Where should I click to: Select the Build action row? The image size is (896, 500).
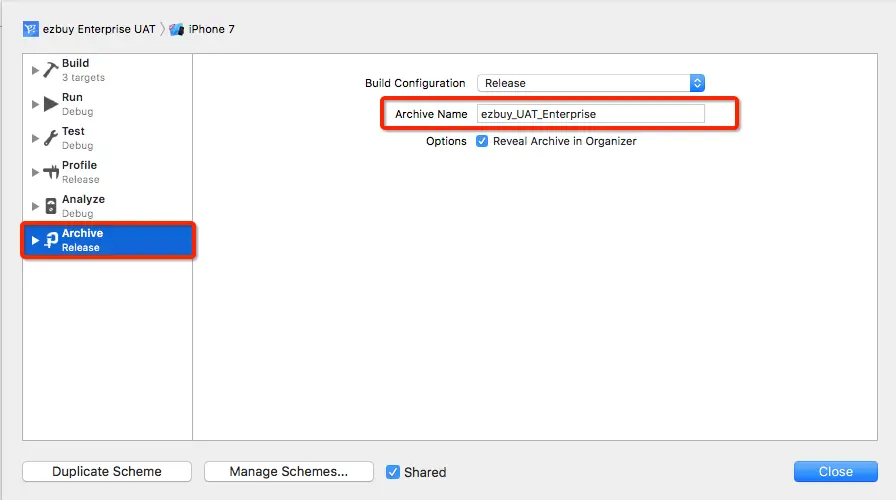tap(107, 70)
